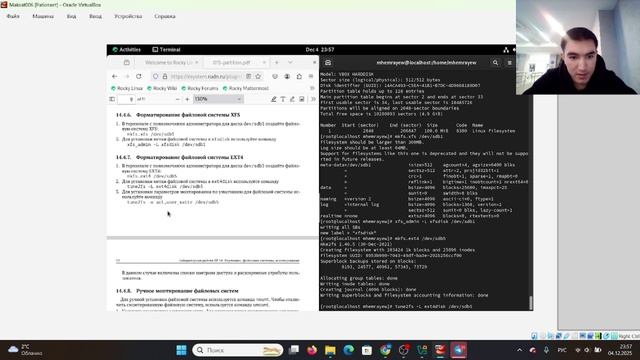Click the site padlock icon
This screenshot has width=640, height=360.
[165, 76]
